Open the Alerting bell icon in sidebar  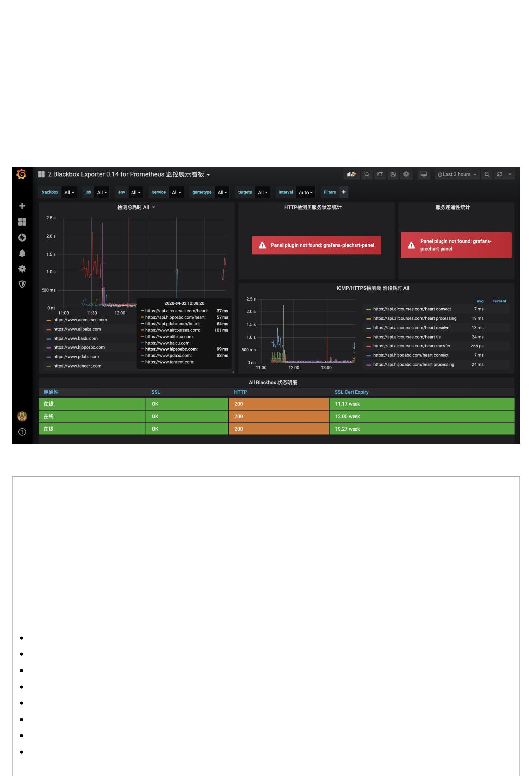coord(22,253)
